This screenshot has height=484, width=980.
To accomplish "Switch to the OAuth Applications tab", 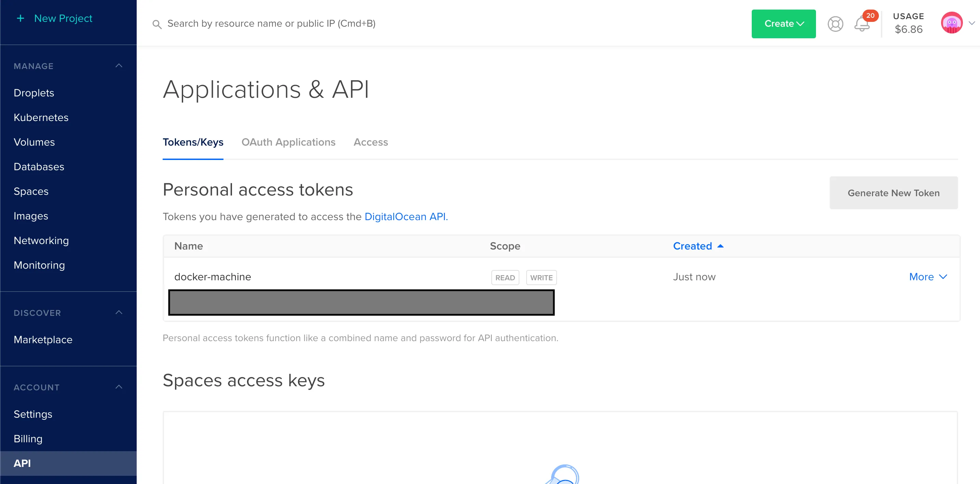I will [289, 142].
